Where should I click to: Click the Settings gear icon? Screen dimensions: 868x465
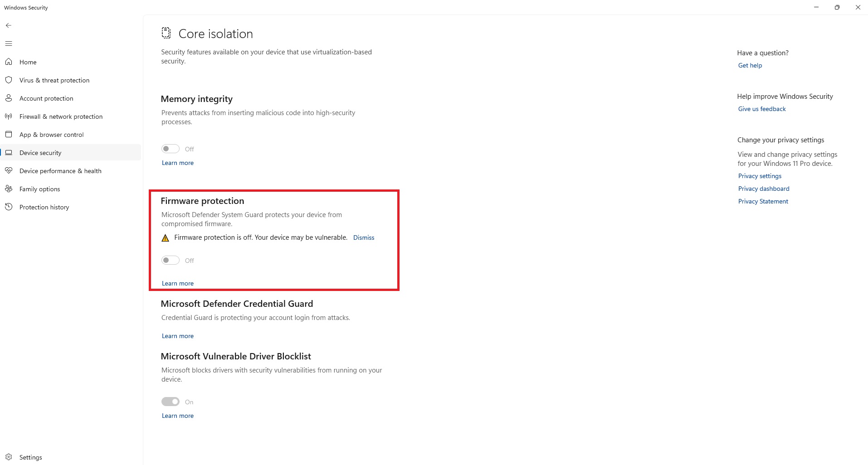pos(9,457)
